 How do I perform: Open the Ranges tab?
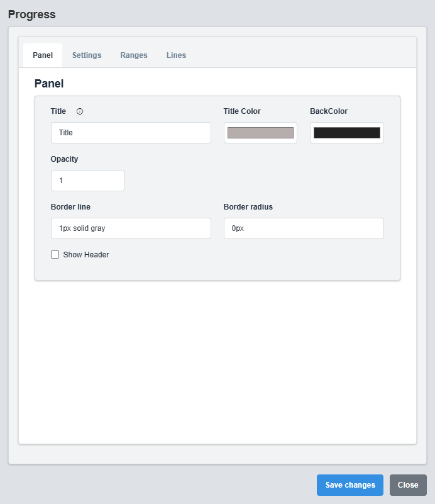pyautogui.click(x=133, y=55)
